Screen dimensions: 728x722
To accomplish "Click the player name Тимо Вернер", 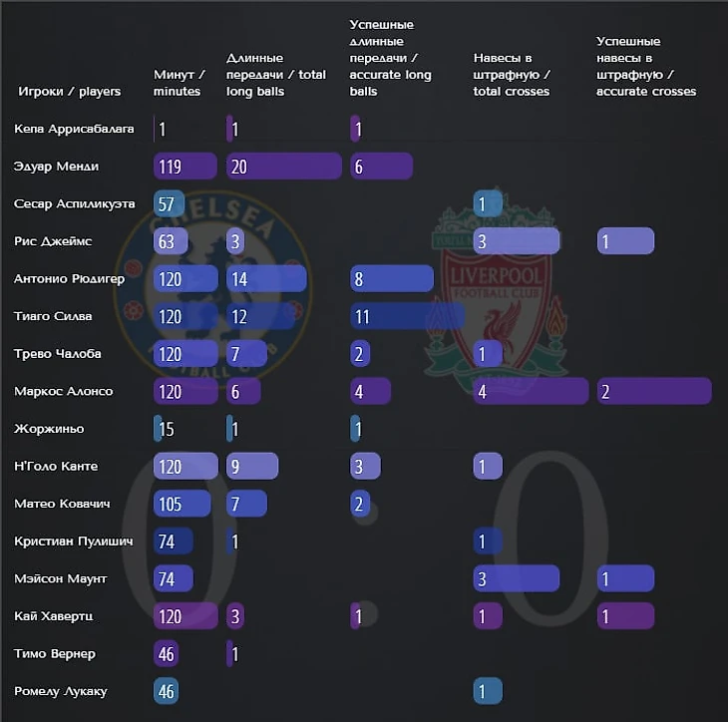I will tap(55, 654).
